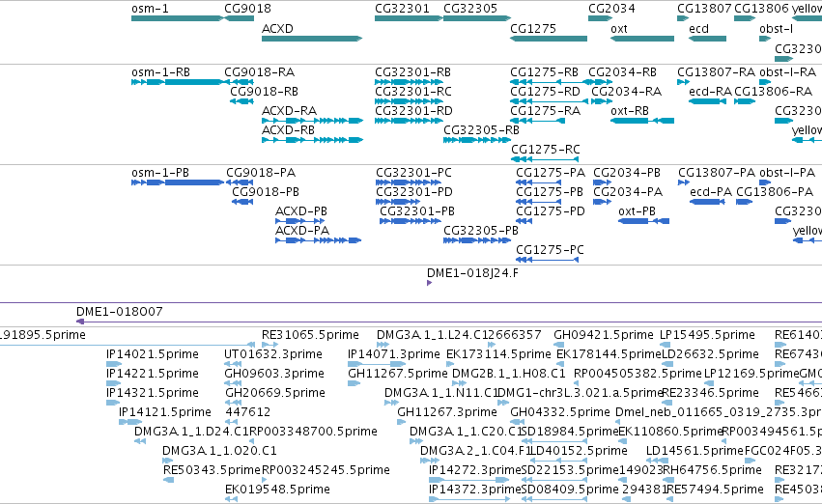Open the GH11267.5prime EST label

pos(398,374)
